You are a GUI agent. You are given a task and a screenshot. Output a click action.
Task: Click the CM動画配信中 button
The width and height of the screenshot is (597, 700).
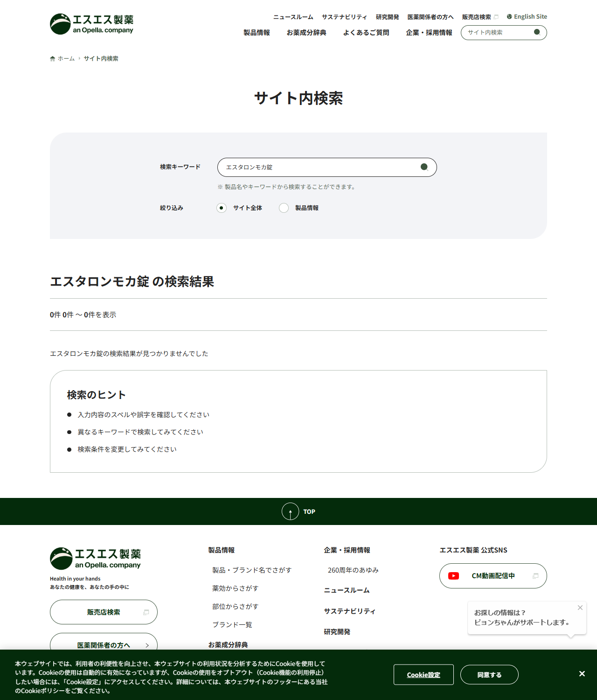(493, 576)
